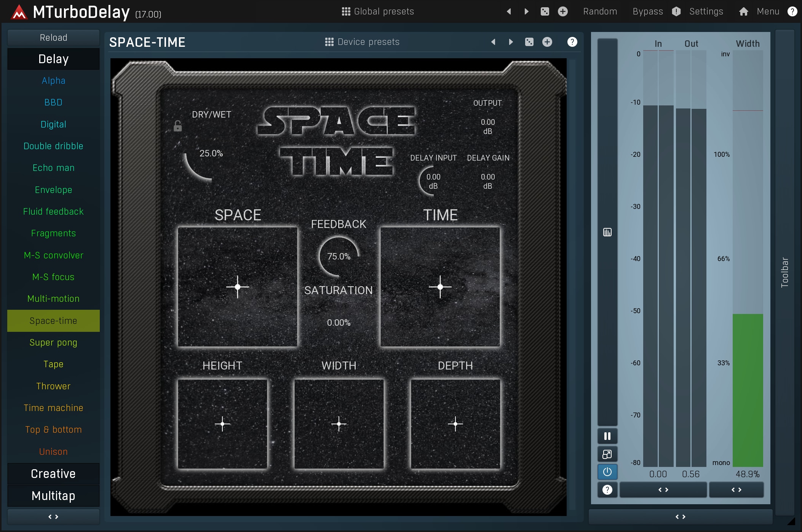Click the Random button
The image size is (802, 532).
[x=600, y=11]
